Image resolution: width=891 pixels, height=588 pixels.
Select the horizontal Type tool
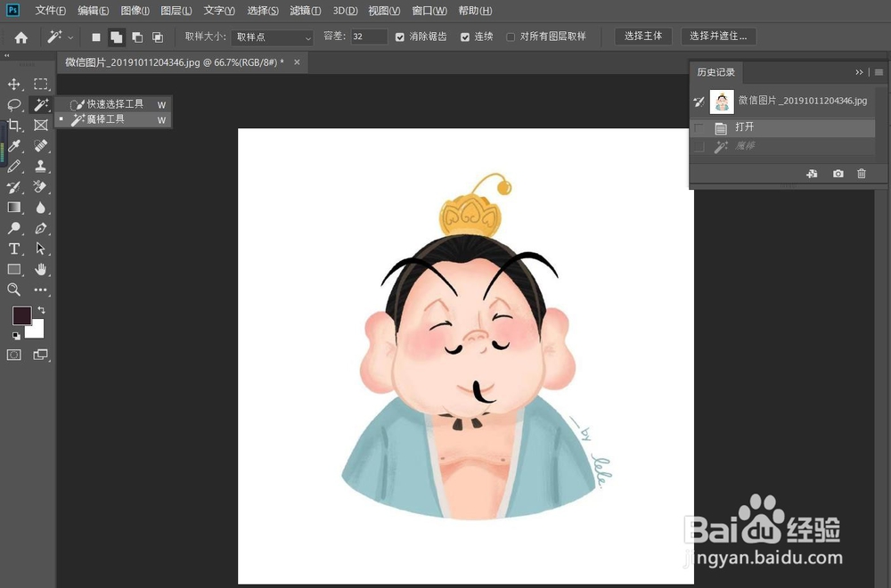point(13,249)
